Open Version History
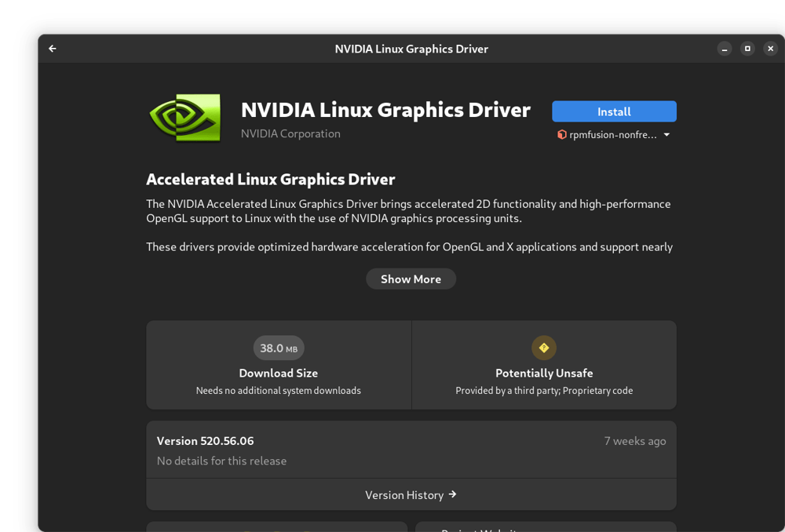The height and width of the screenshot is (532, 785). pyautogui.click(x=411, y=494)
